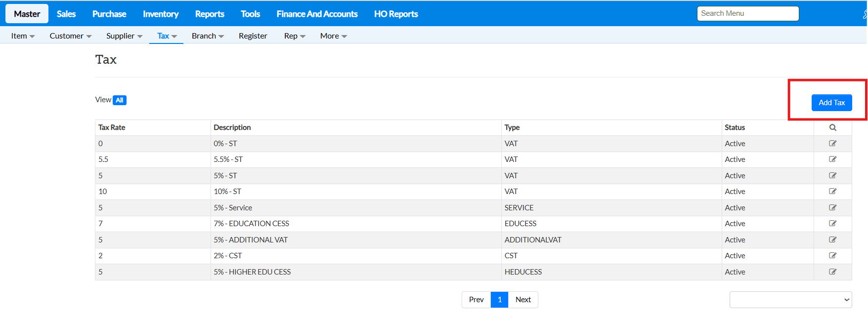Toggle the All view filter badge
Viewport: 868px width, 317px height.
coord(120,100)
